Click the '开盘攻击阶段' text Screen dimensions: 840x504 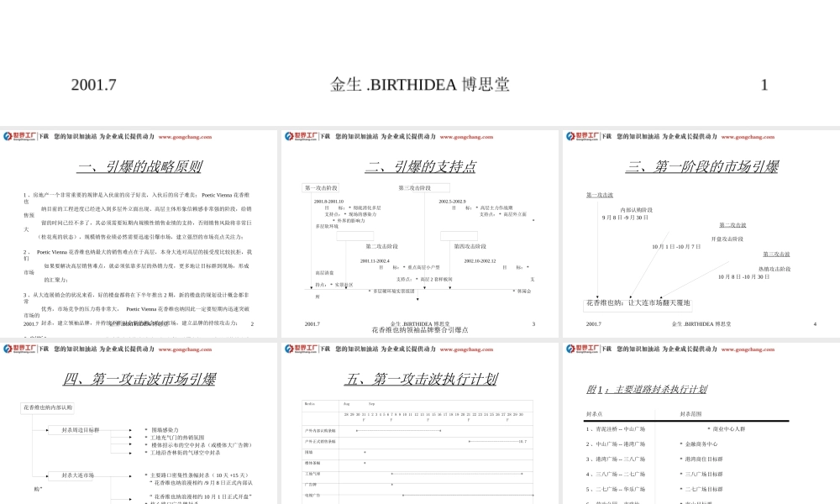click(727, 239)
